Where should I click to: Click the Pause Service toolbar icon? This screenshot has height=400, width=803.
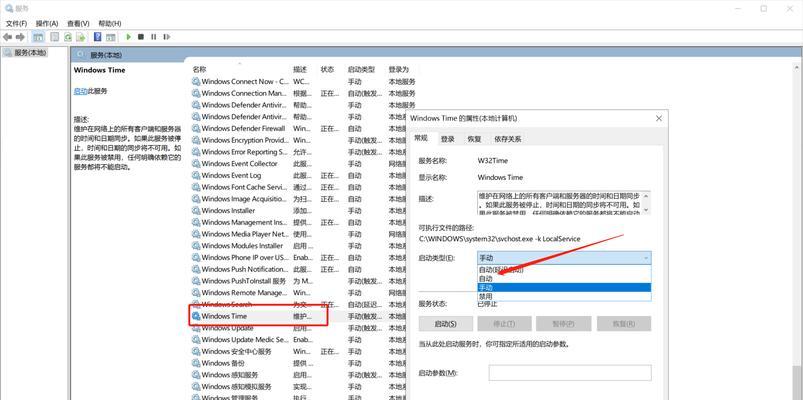tap(154, 37)
